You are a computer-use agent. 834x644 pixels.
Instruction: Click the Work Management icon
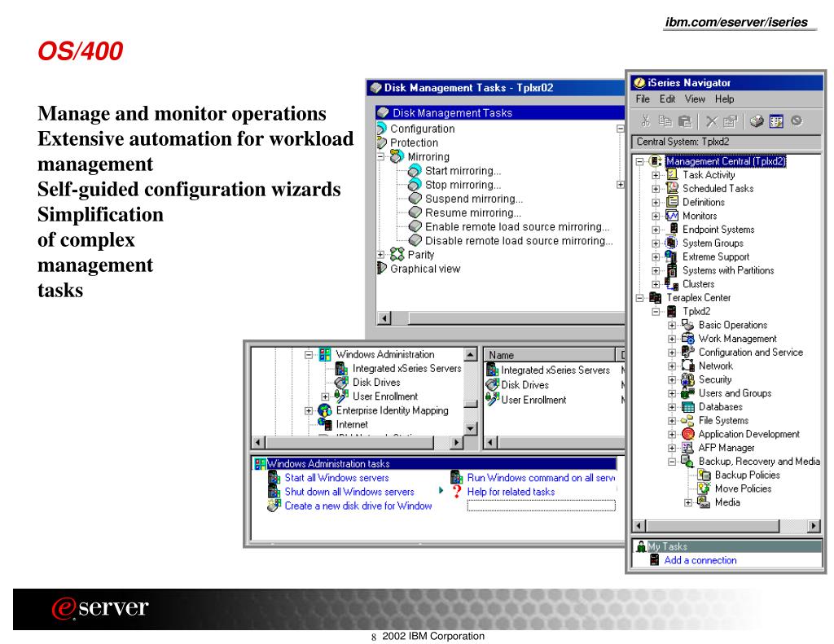pyautogui.click(x=687, y=338)
